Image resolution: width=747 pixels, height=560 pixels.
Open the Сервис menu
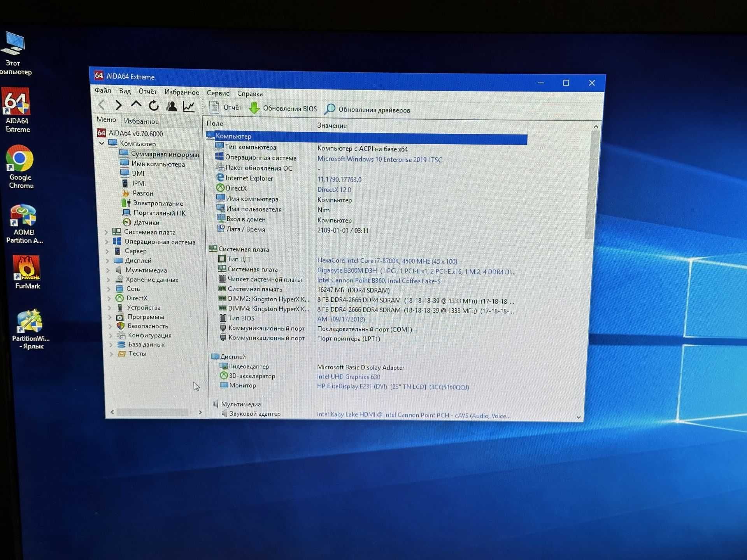coord(218,93)
